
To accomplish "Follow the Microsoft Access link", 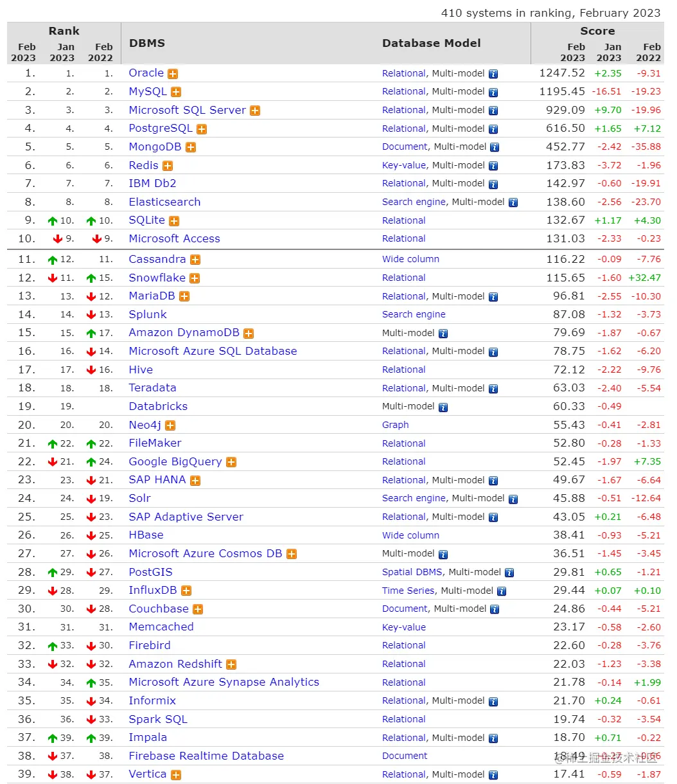I will coord(174,238).
